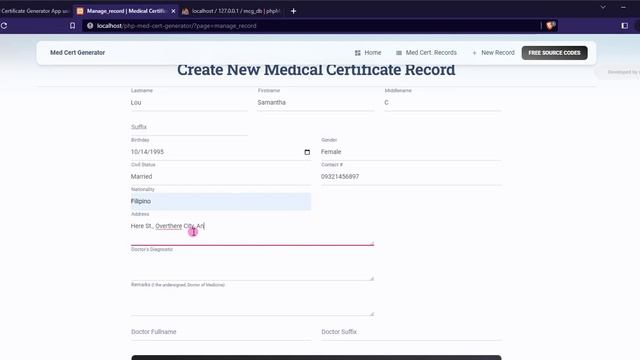The height and width of the screenshot is (360, 640).
Task: Open the Civil Status dropdown showing Married
Action: pos(220,177)
